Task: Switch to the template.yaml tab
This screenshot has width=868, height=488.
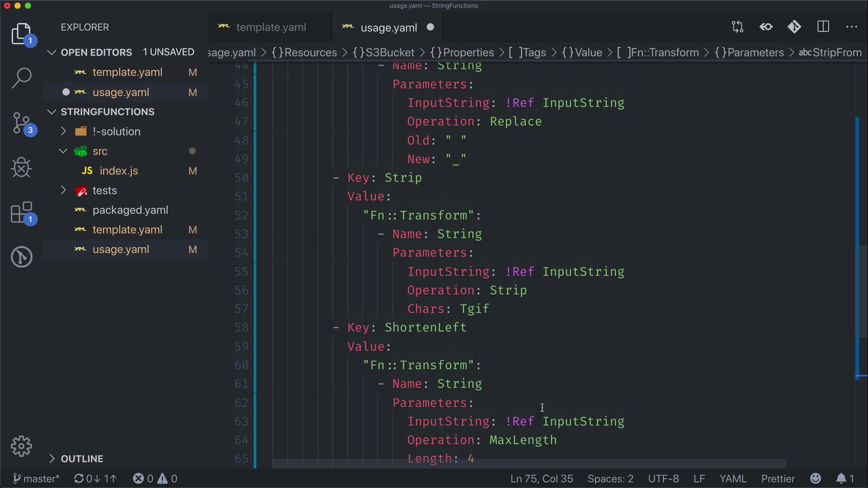Action: [270, 27]
